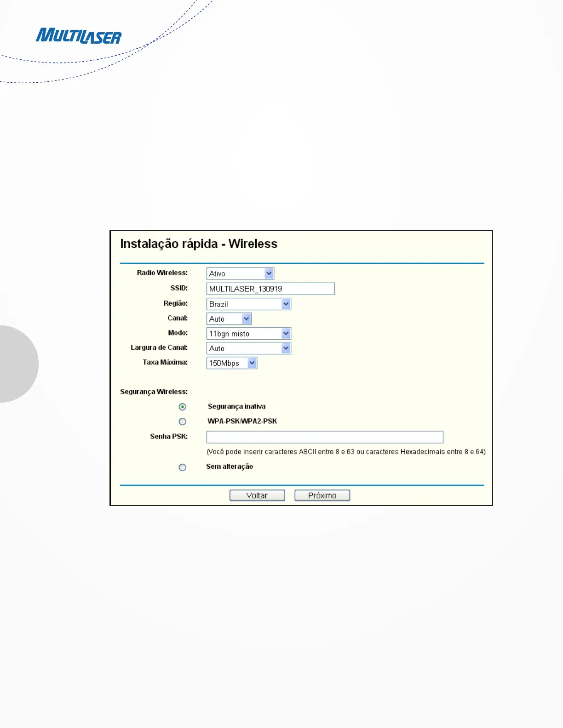This screenshot has height=728, width=563.
Task: Open the Canal dropdown set to Auto
Action: click(x=229, y=318)
